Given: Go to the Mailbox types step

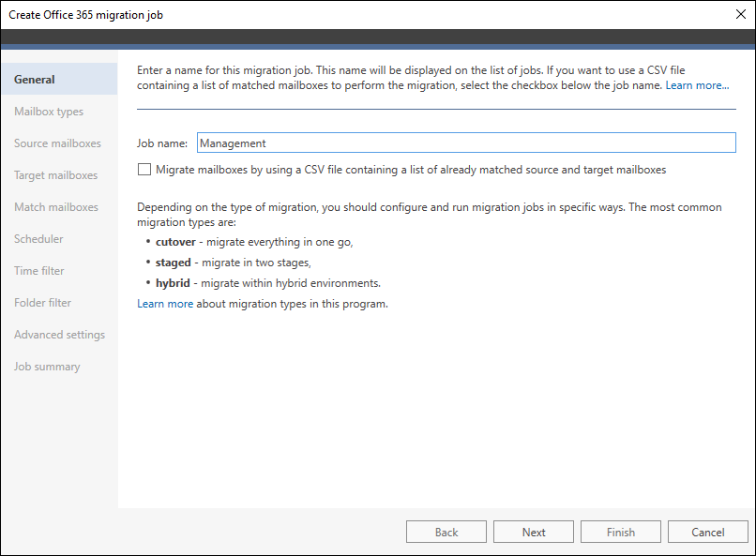Looking at the screenshot, I should [x=49, y=112].
